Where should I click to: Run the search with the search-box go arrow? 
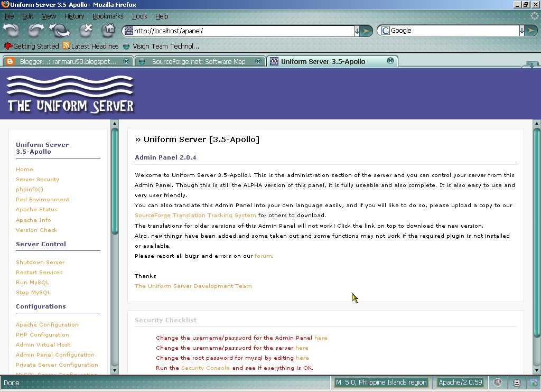(531, 31)
